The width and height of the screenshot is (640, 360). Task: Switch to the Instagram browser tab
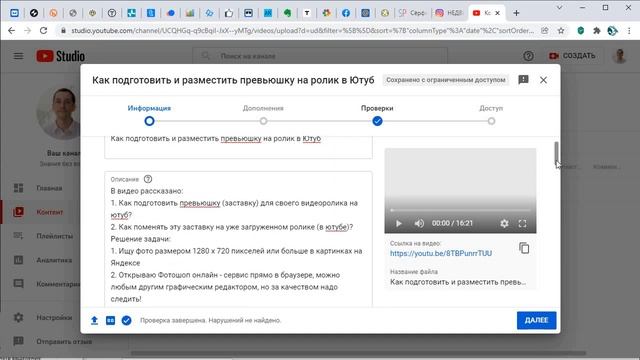coord(449,13)
